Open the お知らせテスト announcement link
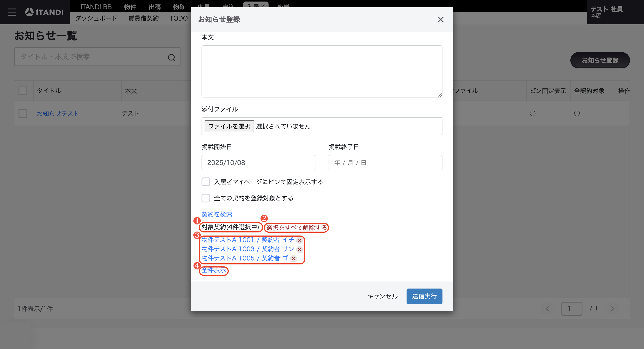Viewport: 644px width, 349px height. pos(58,113)
